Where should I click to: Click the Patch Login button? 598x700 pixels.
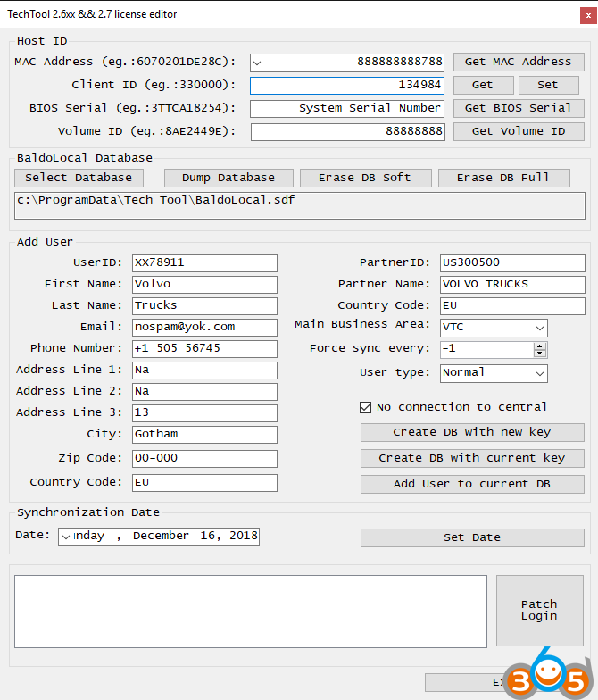coord(539,611)
